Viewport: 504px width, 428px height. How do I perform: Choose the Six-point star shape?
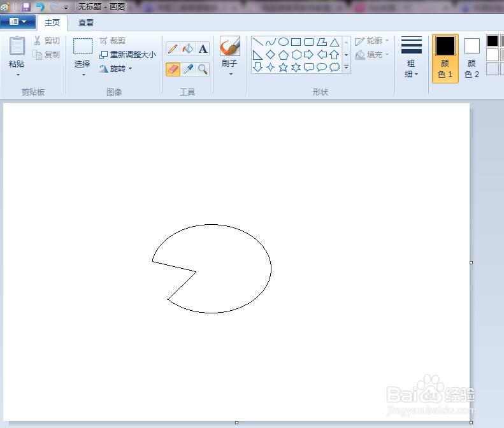[x=296, y=67]
